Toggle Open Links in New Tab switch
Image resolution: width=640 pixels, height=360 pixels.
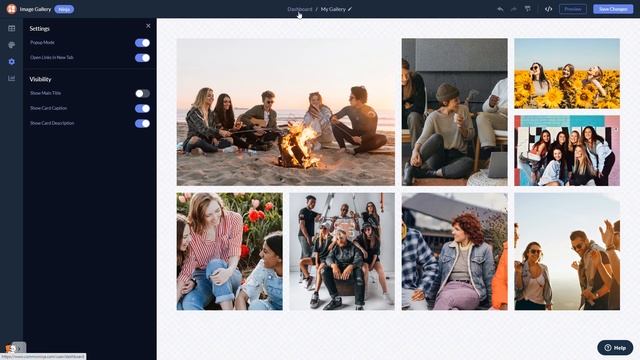[x=142, y=58]
